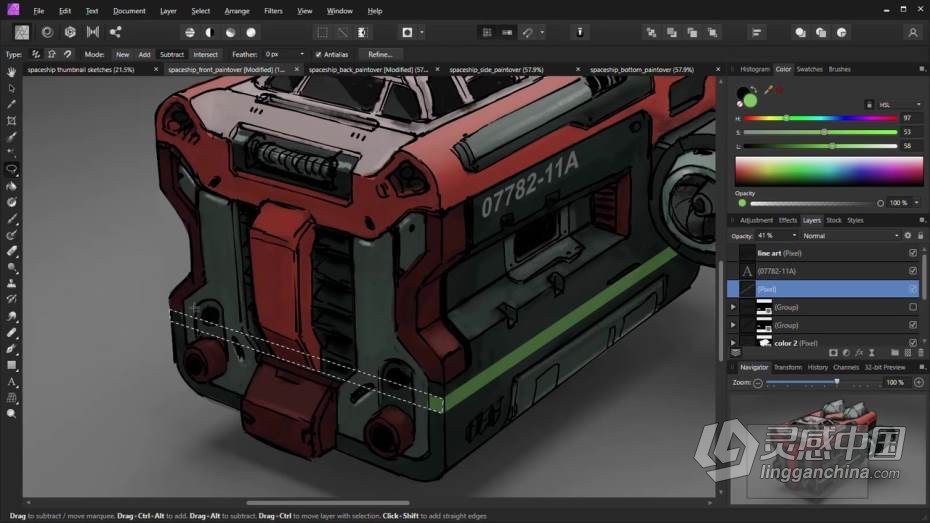Open the Select menu
This screenshot has height=523, width=930.
point(200,11)
